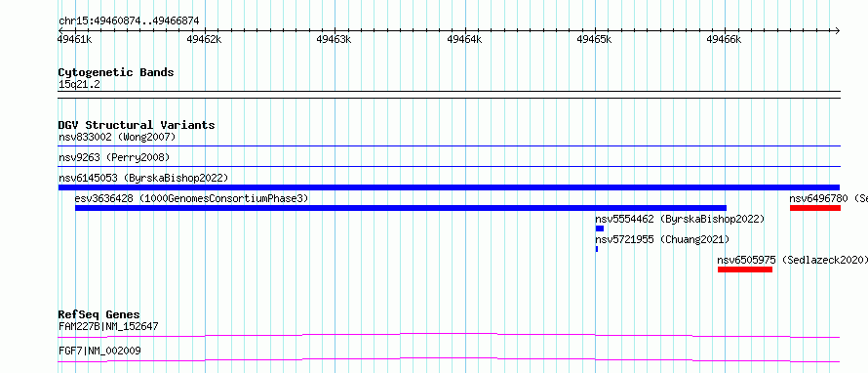Click the red nsv6496780 variant bar

coord(815,208)
